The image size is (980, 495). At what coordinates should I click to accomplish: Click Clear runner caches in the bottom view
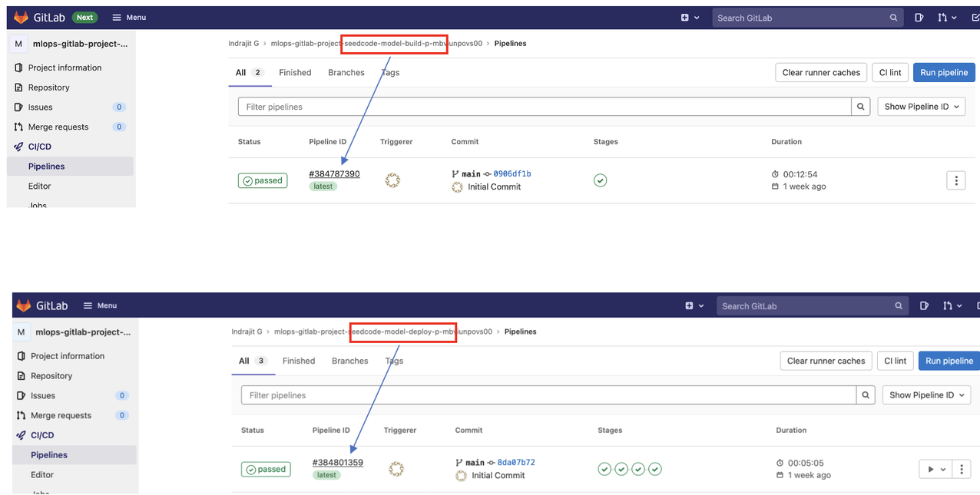tap(826, 361)
